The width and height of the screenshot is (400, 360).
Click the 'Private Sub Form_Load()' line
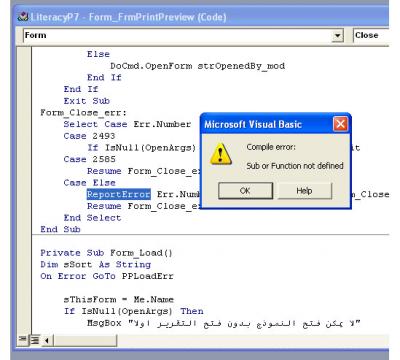tap(106, 253)
